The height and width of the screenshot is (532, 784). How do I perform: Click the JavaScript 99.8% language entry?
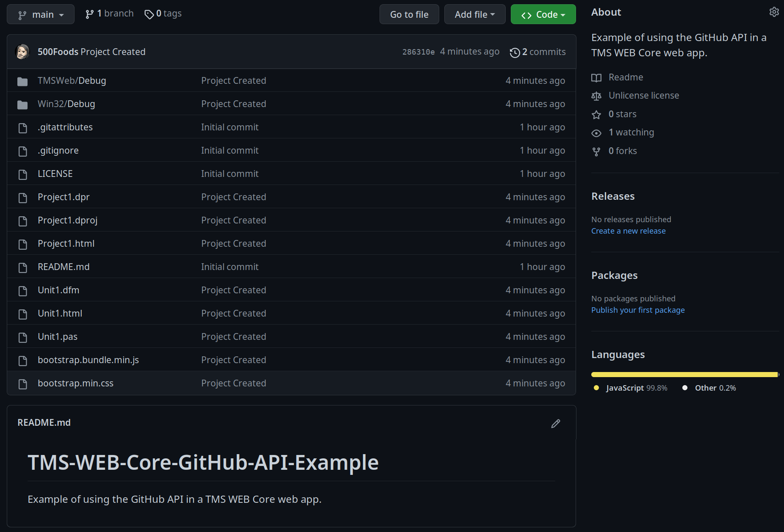(x=631, y=388)
